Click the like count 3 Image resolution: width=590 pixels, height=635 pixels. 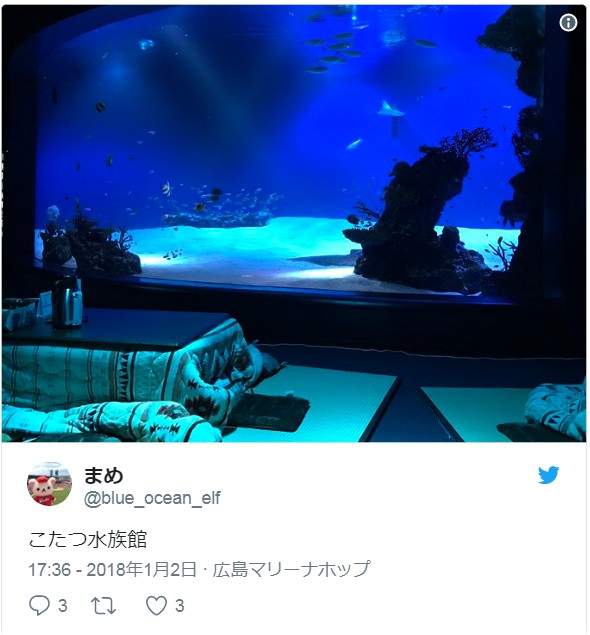[179, 606]
